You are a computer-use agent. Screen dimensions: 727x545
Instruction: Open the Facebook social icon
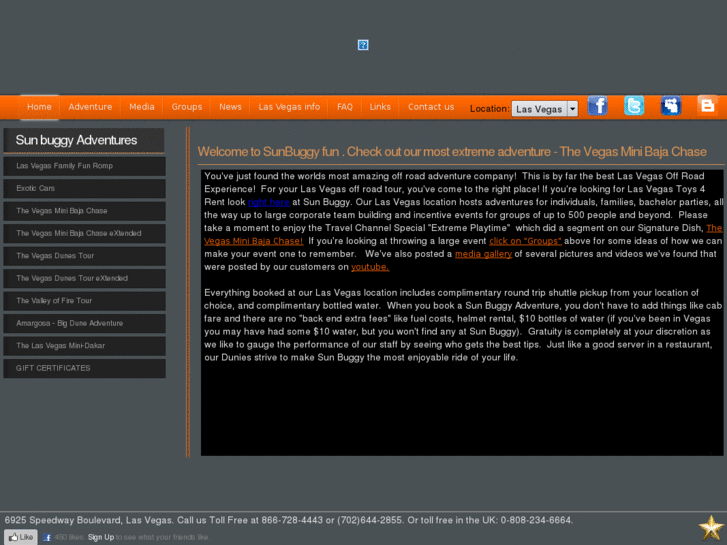(597, 106)
